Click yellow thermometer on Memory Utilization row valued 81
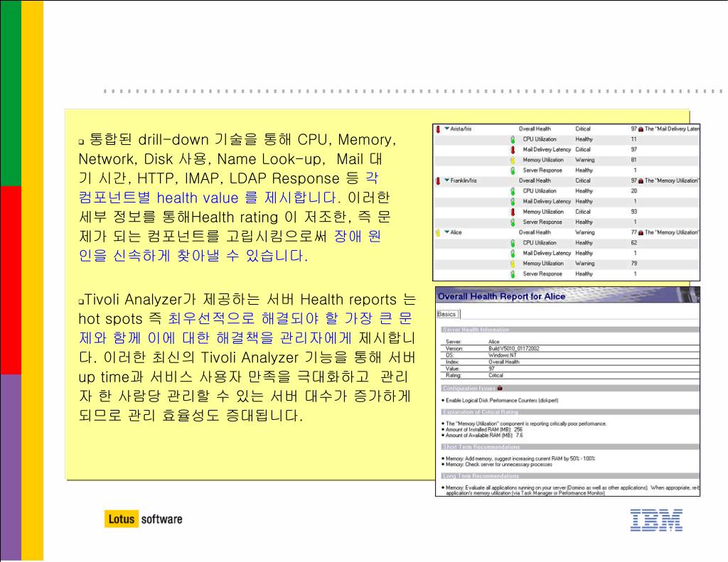728x562 pixels. pyautogui.click(x=513, y=160)
